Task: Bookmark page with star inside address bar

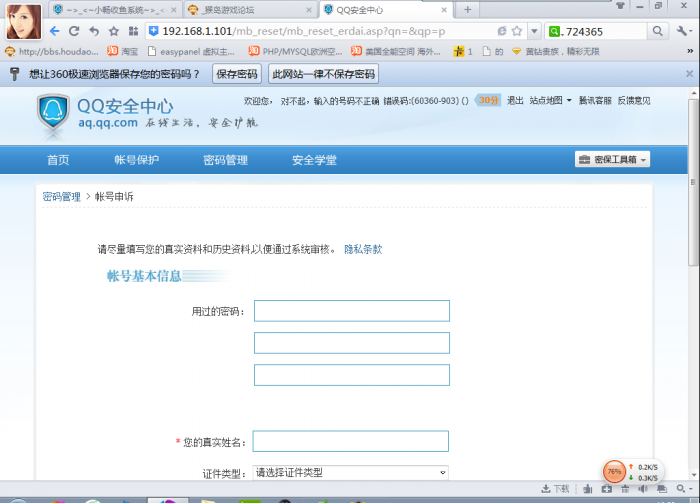Action: 517,31
